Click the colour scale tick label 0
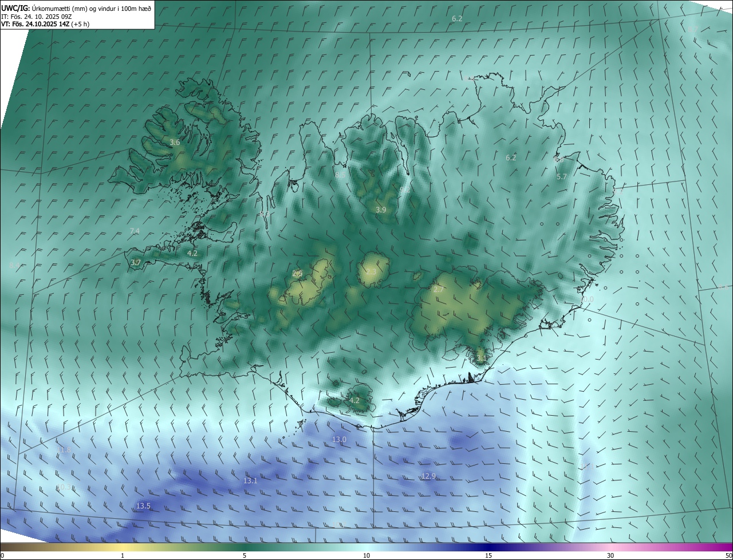Viewport: 733px width, 560px height. tap(2, 555)
